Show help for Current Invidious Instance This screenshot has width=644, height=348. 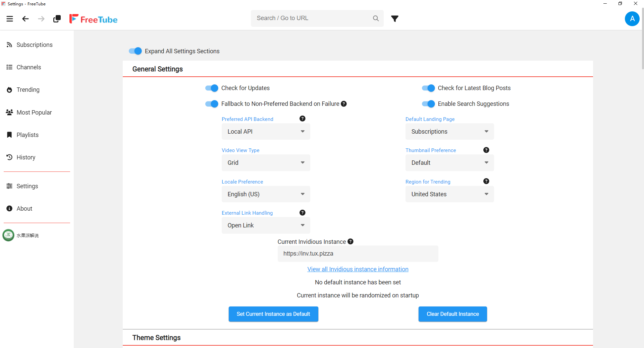tap(351, 241)
